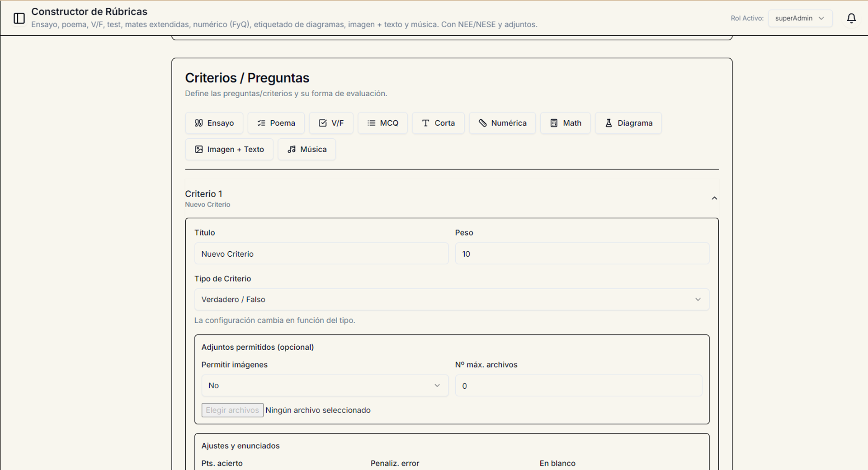This screenshot has width=868, height=470.
Task: Add a Poema criterion
Action: (276, 123)
